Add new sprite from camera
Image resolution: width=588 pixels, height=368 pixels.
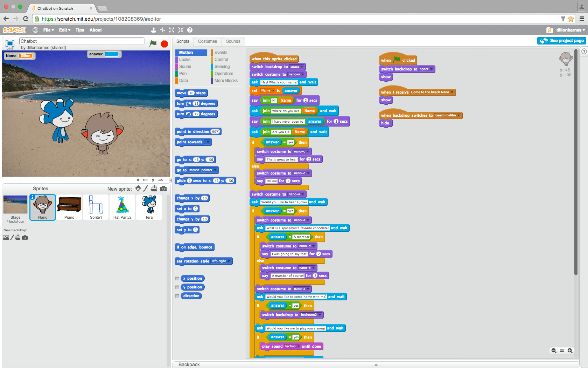tap(163, 189)
